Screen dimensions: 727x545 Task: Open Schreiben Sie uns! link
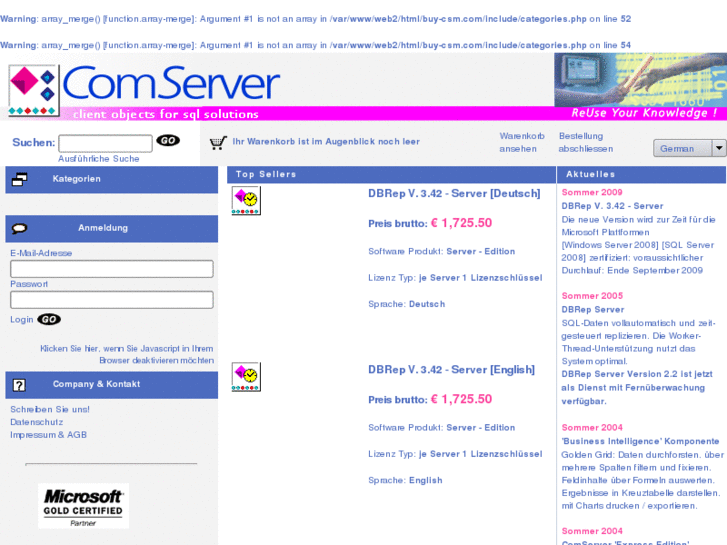click(x=50, y=410)
